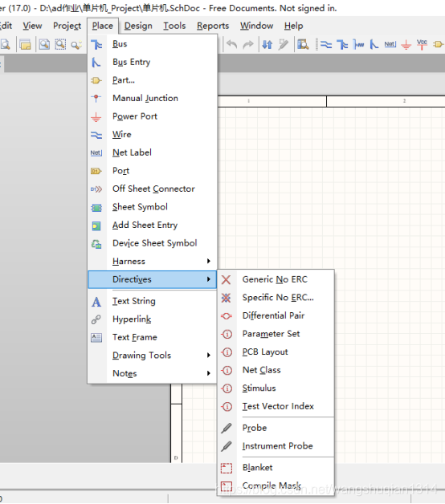Click the VCC power port toolbar icon
This screenshot has height=504, width=445.
pos(422,44)
